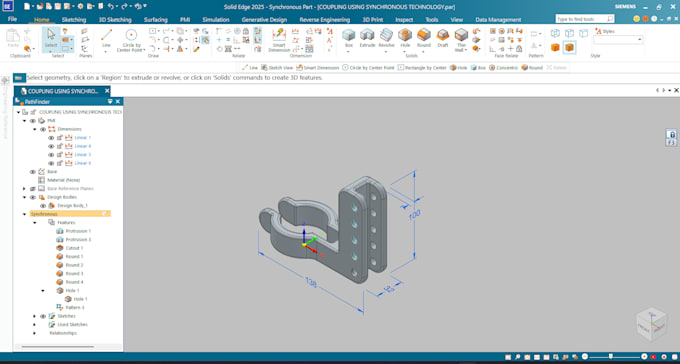
Task: Hide Design Body_1
Action: click(42, 206)
